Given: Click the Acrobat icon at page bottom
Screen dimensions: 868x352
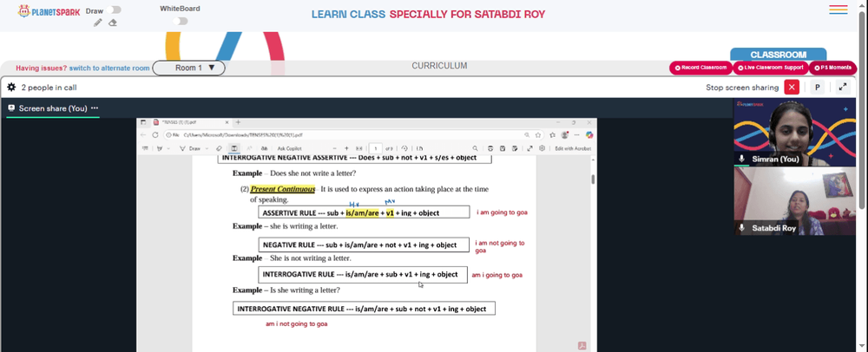Looking at the screenshot, I should [x=582, y=346].
